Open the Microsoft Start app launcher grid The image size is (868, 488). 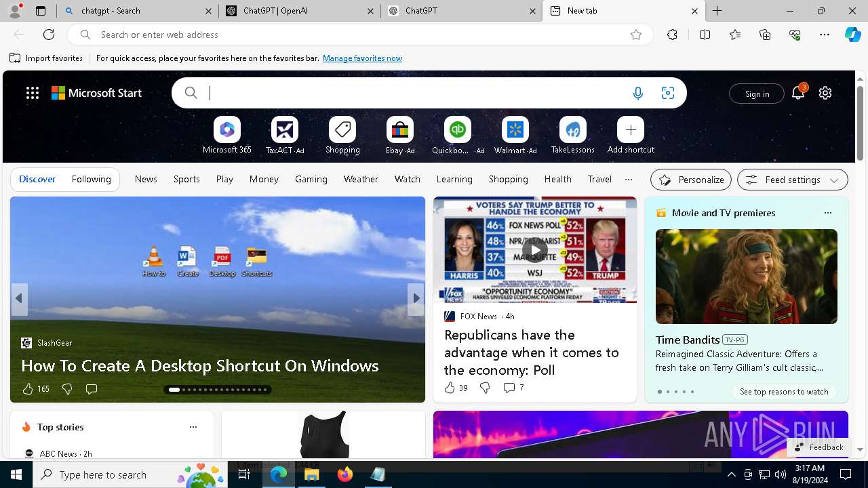(x=33, y=93)
